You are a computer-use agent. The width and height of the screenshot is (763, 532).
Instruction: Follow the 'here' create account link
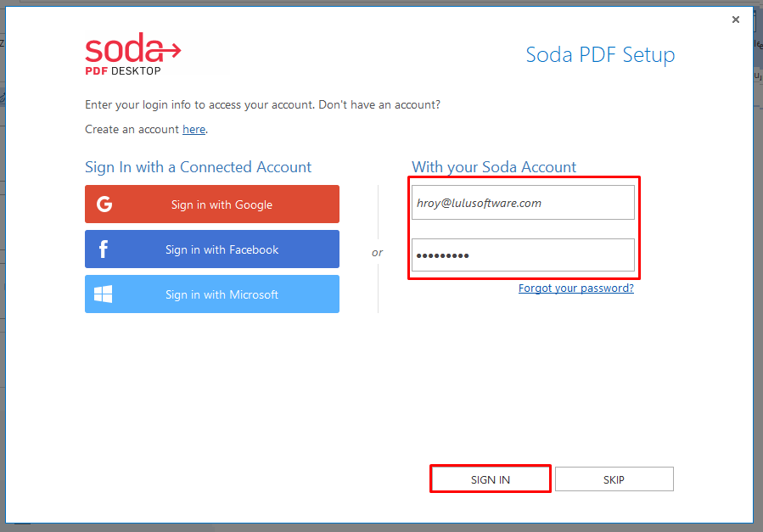194,129
